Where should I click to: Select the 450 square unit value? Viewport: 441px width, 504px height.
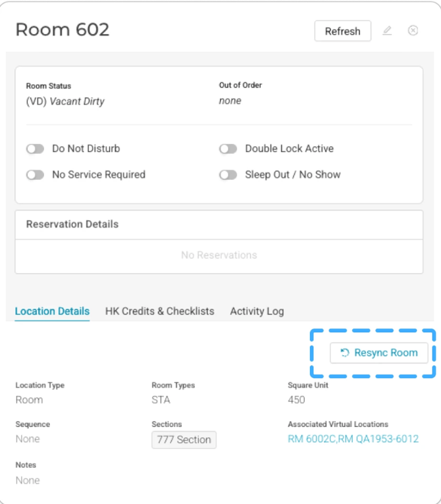point(296,399)
